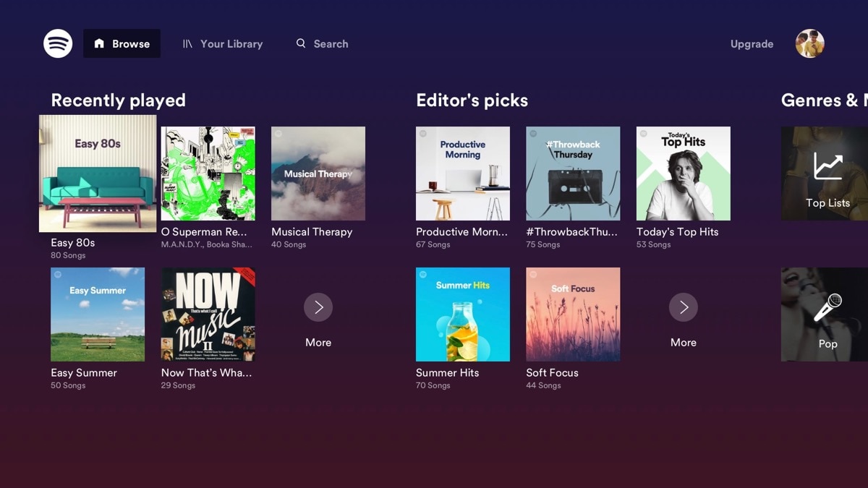This screenshot has height=488, width=868.
Task: Choose the Summer Hits playlist cover
Action: pos(463,314)
